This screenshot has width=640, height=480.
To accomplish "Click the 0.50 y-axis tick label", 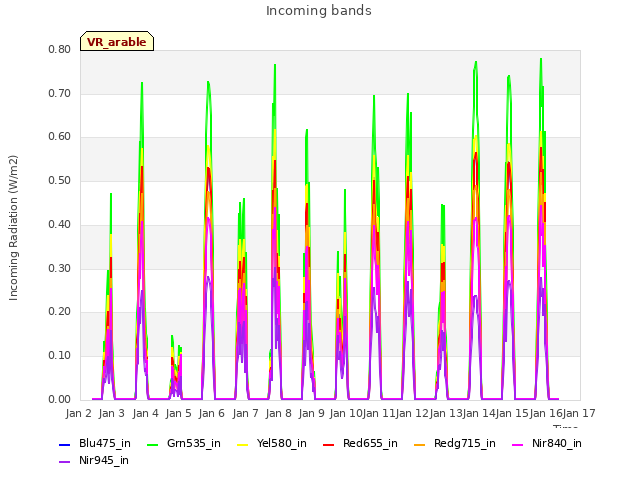I will point(60,181).
